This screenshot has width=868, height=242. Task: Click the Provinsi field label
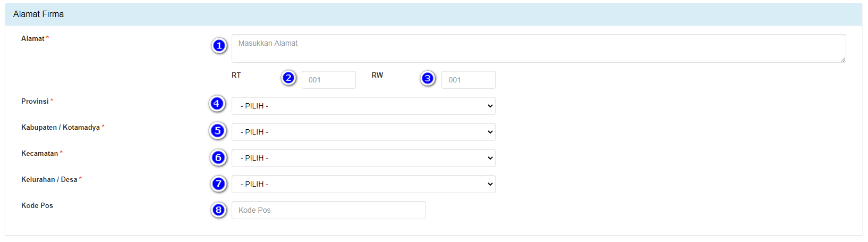point(35,102)
